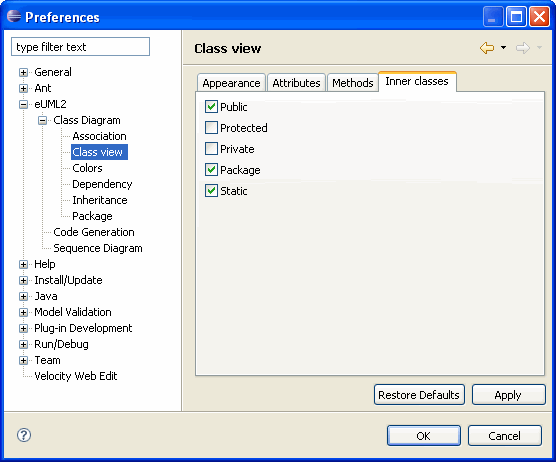The image size is (556, 462).
Task: Click the type filter text field
Action: click(80, 47)
